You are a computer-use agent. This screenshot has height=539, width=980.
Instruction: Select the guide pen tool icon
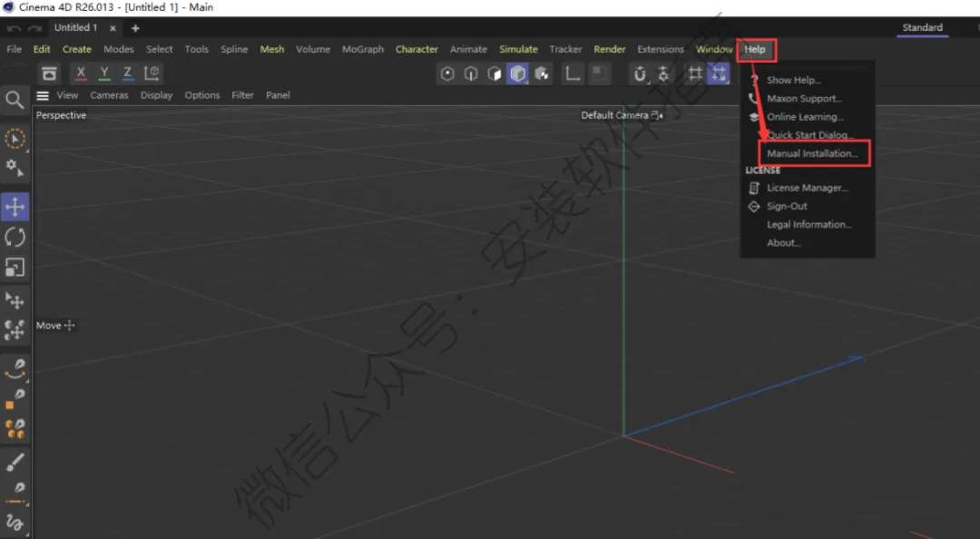(x=15, y=493)
